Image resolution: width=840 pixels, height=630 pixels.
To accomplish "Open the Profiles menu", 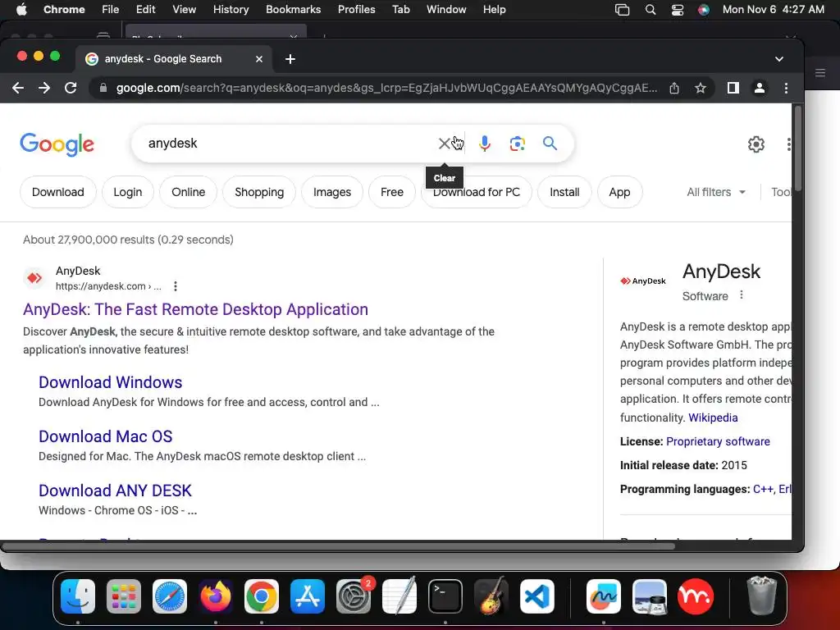I will click(x=356, y=10).
